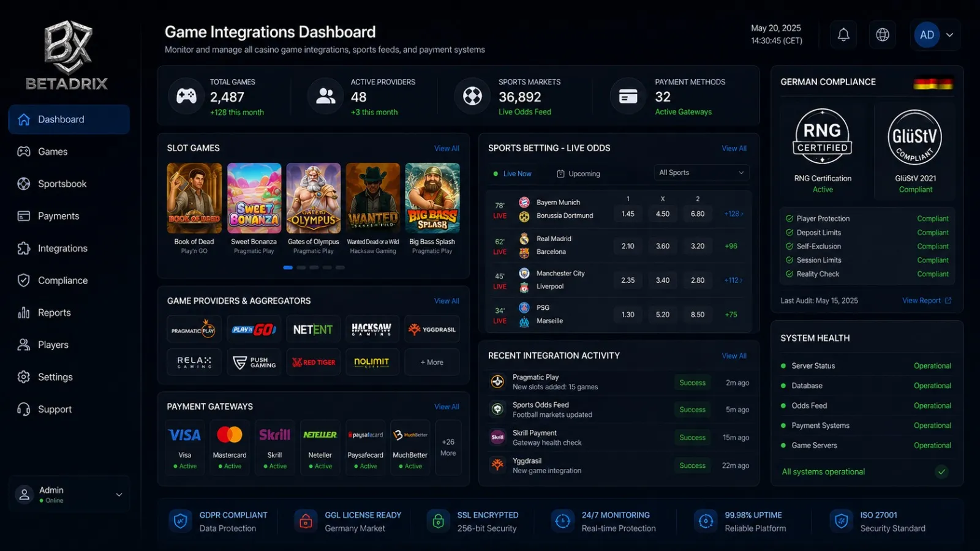Click the NetEnt provider logo
This screenshot has width=980, height=551.
click(x=313, y=330)
